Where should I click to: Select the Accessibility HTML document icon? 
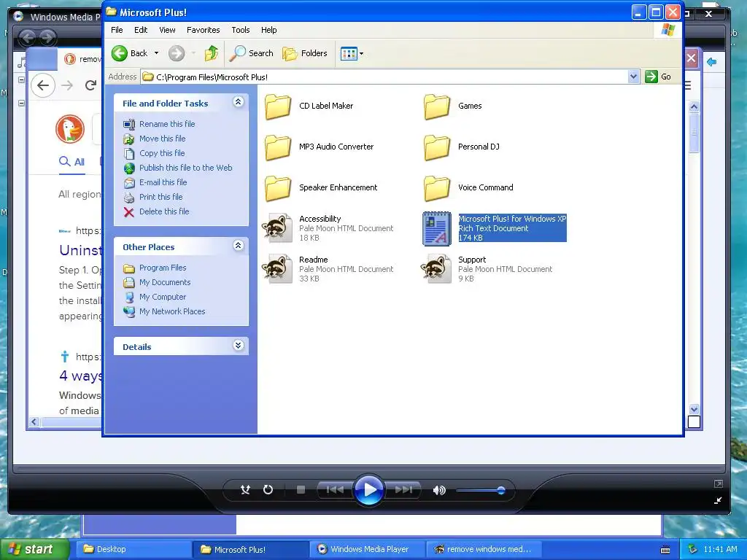click(x=277, y=228)
